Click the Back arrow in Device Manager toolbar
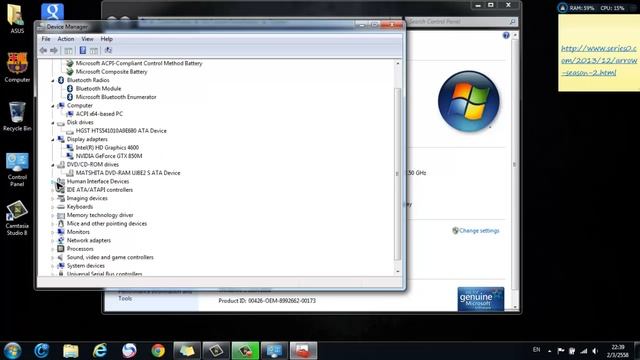The width and height of the screenshot is (640, 360). (x=43, y=50)
